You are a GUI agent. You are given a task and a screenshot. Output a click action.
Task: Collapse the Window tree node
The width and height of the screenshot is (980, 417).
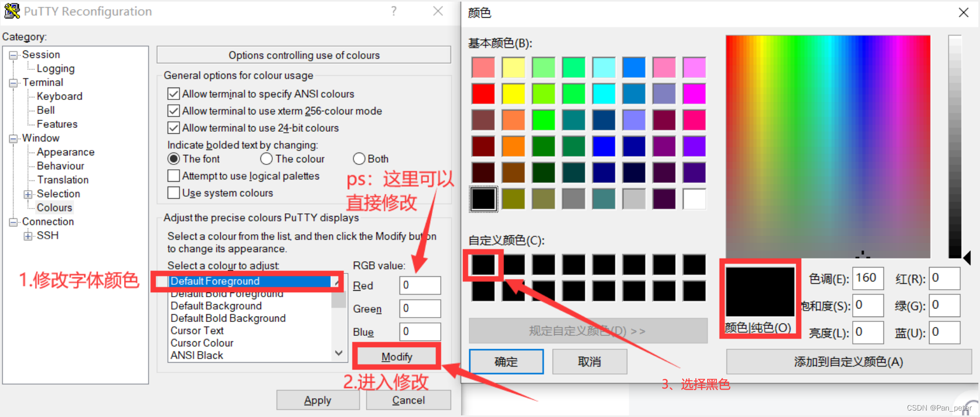click(13, 139)
